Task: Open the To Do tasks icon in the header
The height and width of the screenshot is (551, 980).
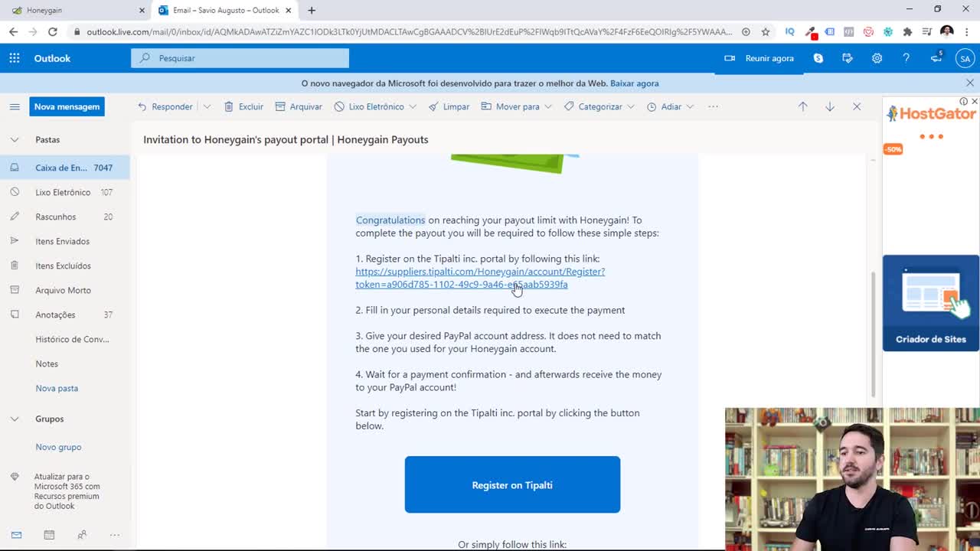Action: [x=848, y=58]
